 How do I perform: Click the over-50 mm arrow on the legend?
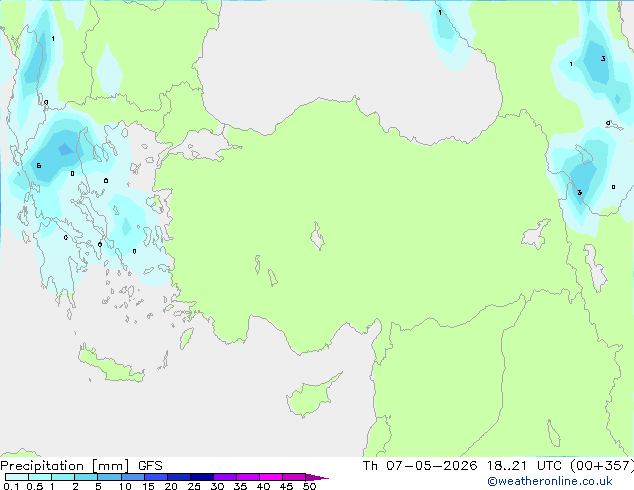(x=317, y=477)
